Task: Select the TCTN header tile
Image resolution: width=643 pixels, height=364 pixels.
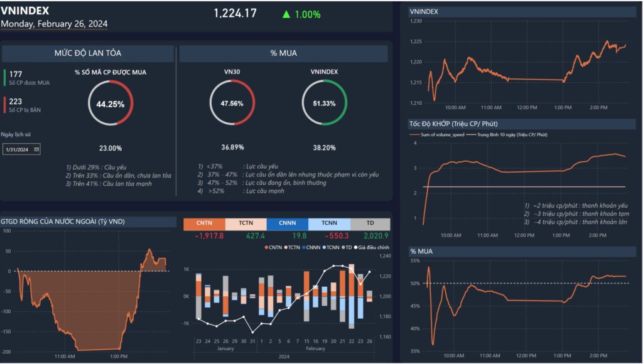Action: 245,224
